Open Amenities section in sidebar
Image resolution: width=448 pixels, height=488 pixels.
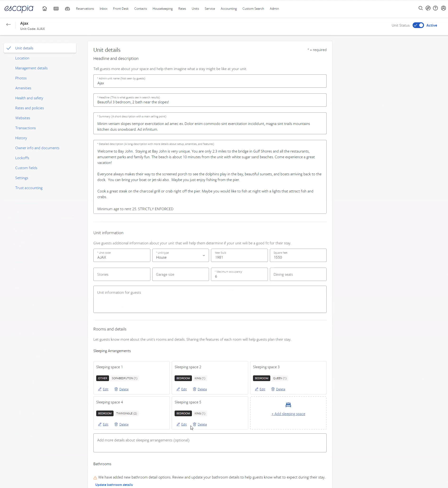pyautogui.click(x=23, y=88)
